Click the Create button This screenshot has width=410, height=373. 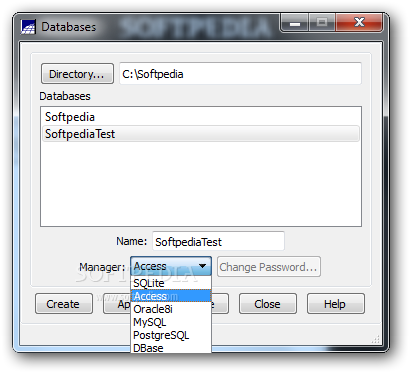pos(64,304)
